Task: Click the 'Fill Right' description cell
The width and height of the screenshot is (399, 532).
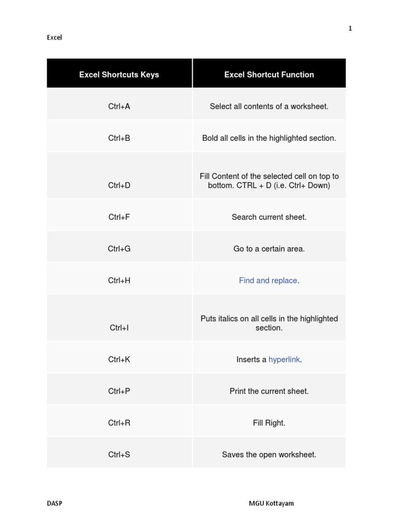Action: (269, 423)
